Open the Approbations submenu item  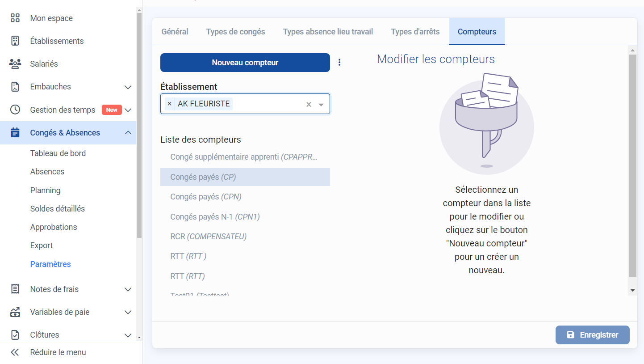(54, 227)
